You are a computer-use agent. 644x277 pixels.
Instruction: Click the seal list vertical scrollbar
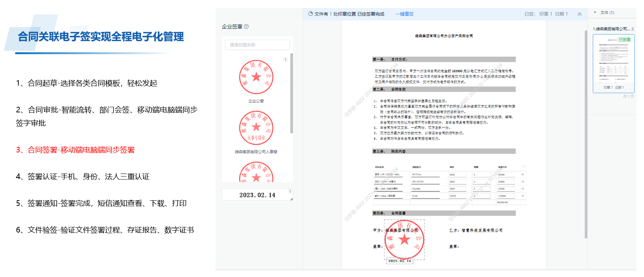pyautogui.click(x=291, y=93)
